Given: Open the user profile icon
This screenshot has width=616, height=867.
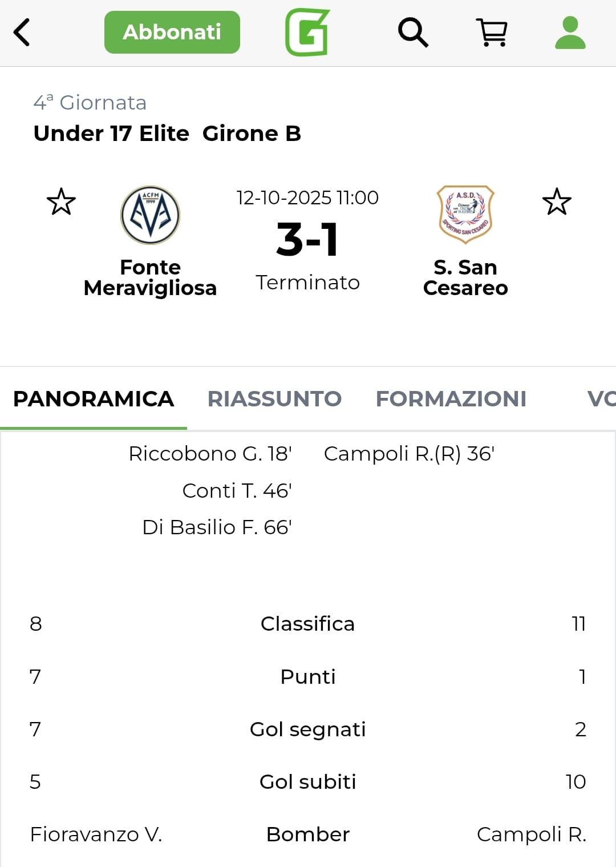Looking at the screenshot, I should [x=570, y=33].
